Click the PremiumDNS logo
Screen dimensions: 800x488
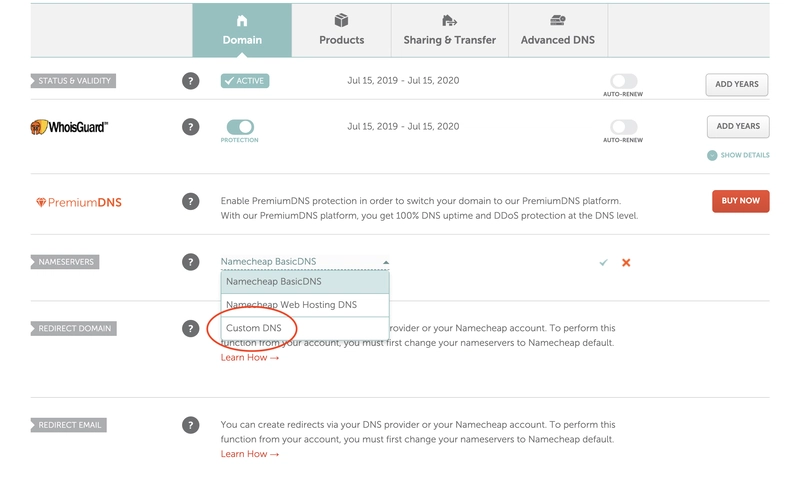[79, 202]
